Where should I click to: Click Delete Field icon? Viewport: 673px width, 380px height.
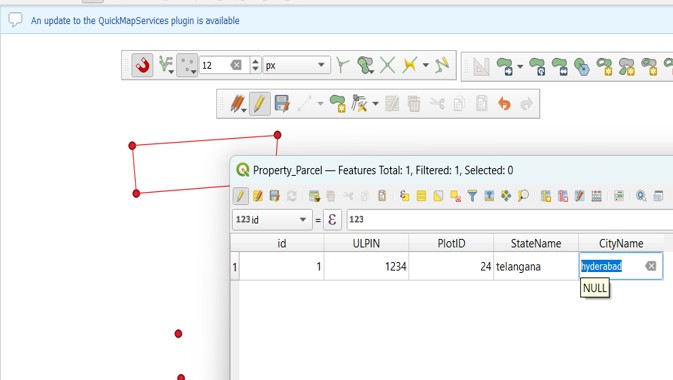pyautogui.click(x=563, y=196)
